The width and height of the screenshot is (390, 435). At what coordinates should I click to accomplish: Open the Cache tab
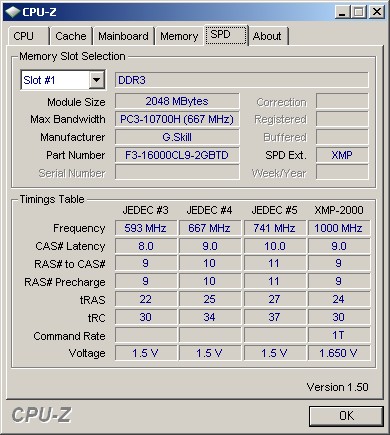tap(71, 36)
